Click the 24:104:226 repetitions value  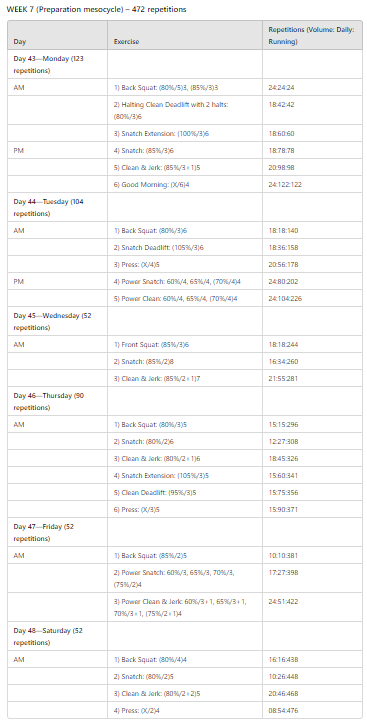click(x=285, y=298)
